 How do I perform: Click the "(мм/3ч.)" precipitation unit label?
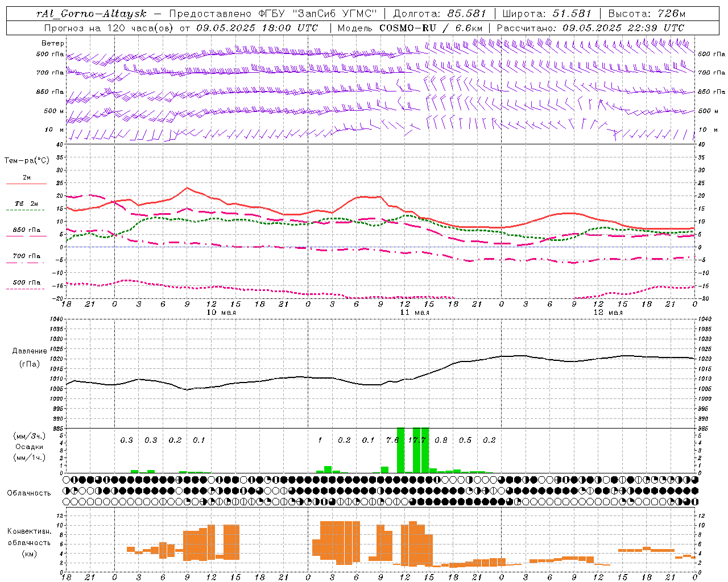[x=29, y=436]
